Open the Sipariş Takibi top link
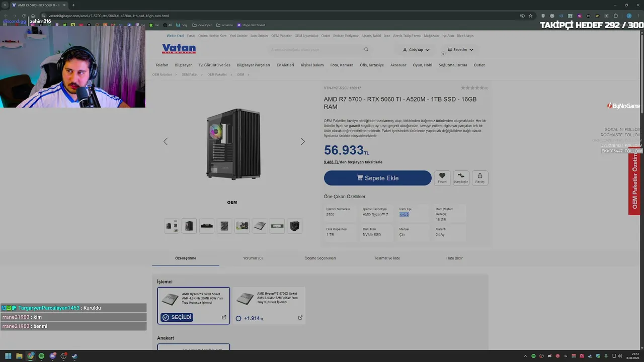Viewport: 644px width, 362px height. point(371,36)
